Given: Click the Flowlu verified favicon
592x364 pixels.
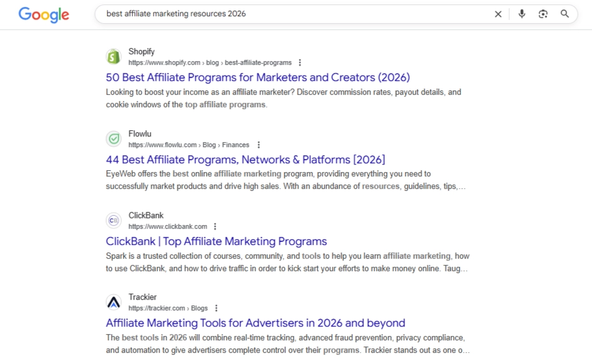Looking at the screenshot, I should (114, 138).
